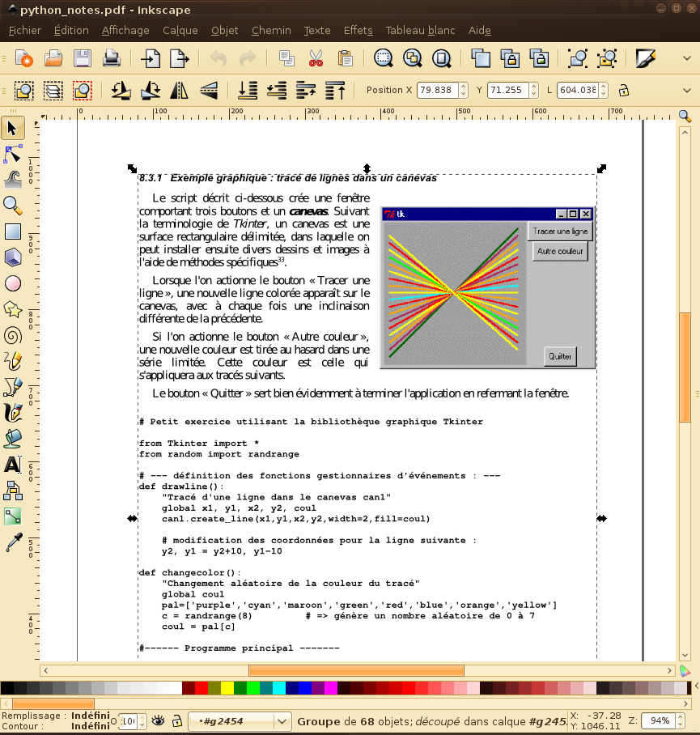Select the Star tool
This screenshot has height=735, width=700.
13,309
